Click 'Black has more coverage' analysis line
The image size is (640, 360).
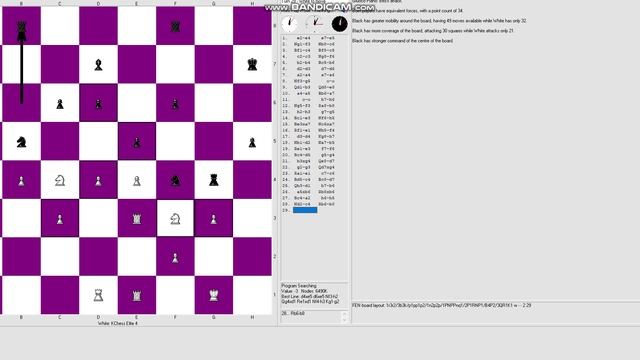pos(433,31)
